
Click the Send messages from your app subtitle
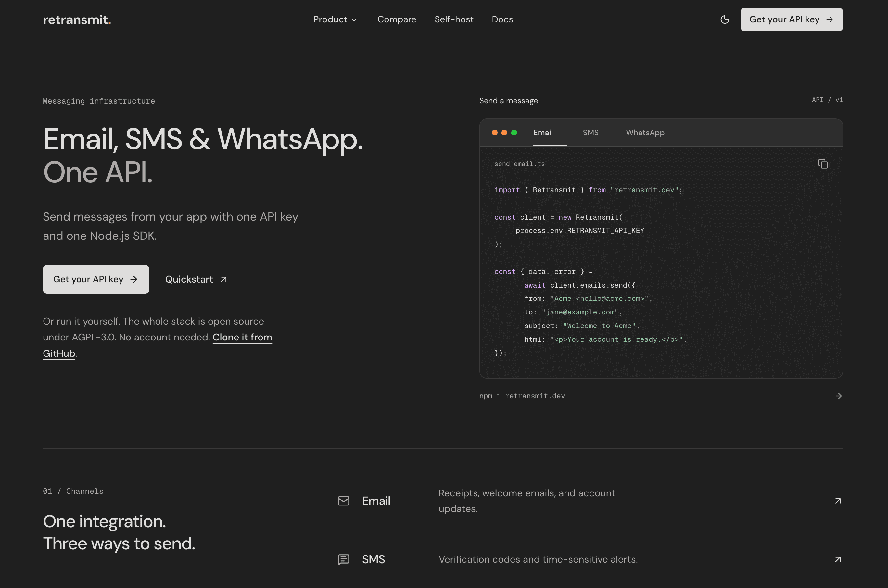(x=170, y=226)
